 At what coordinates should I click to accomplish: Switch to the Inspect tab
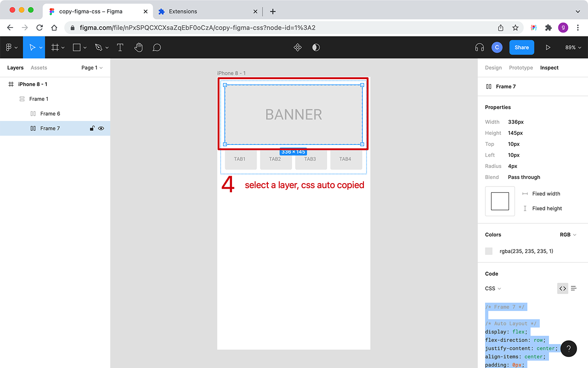click(549, 68)
